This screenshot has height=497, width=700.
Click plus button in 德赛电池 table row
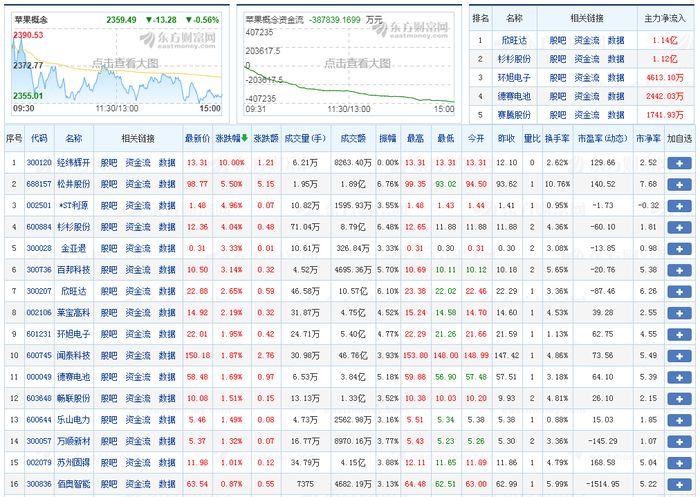pyautogui.click(x=679, y=377)
